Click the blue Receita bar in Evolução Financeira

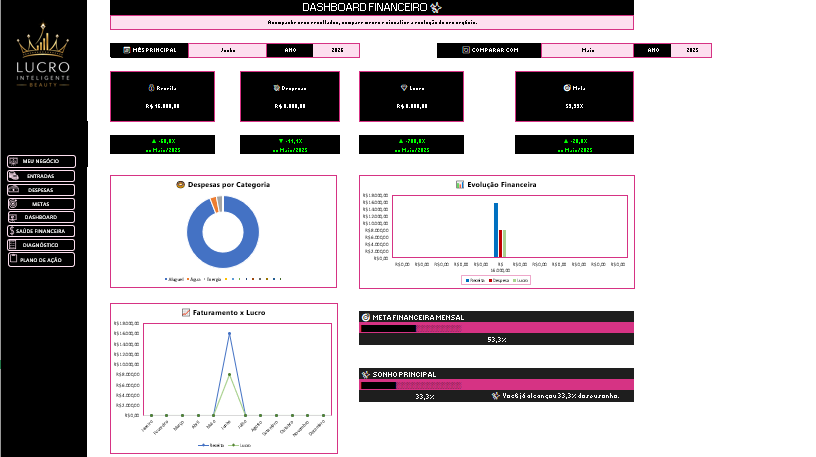tap(496, 230)
